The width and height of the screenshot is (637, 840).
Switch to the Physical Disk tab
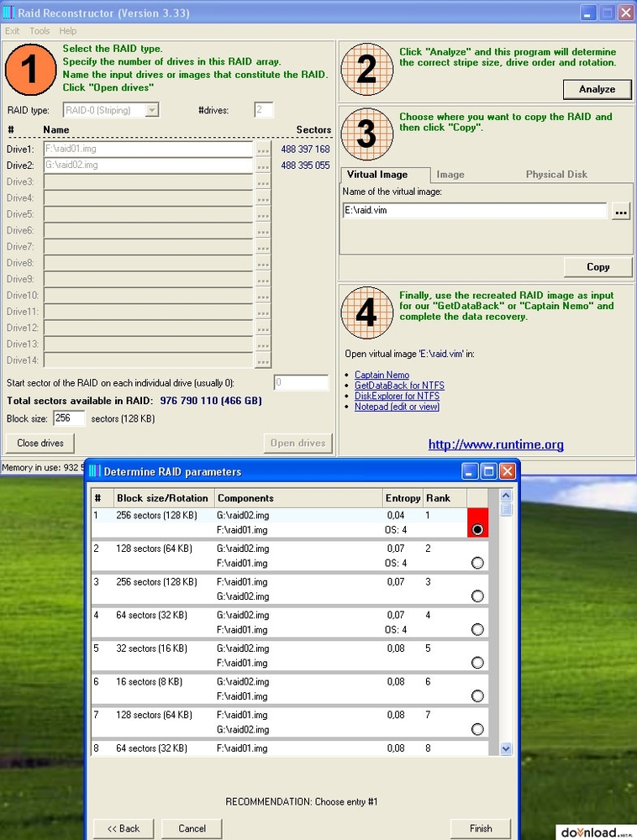556,175
